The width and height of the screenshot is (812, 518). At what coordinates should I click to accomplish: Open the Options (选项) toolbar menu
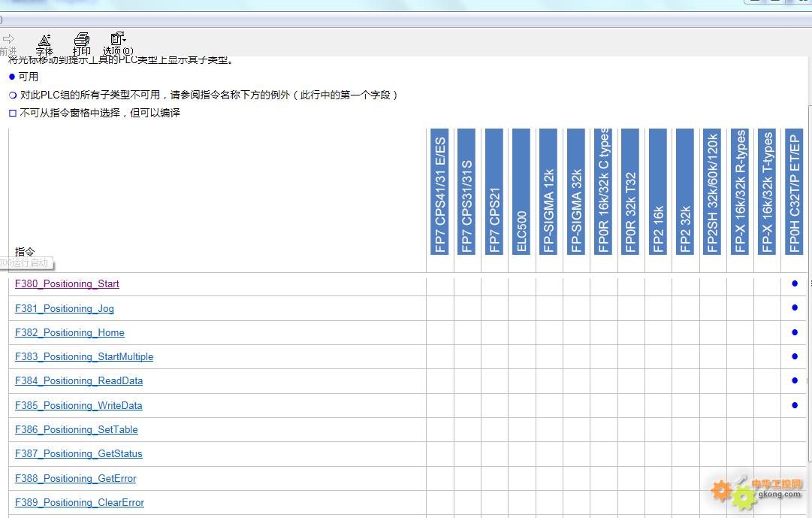118,44
